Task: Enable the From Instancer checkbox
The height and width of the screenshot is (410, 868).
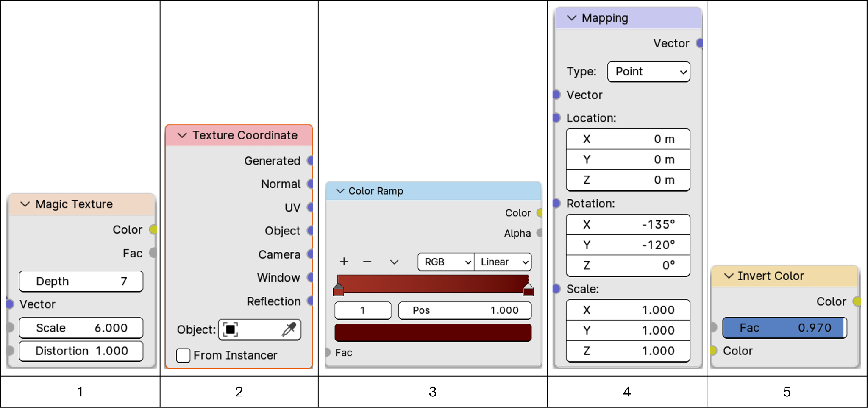Action: 183,355
